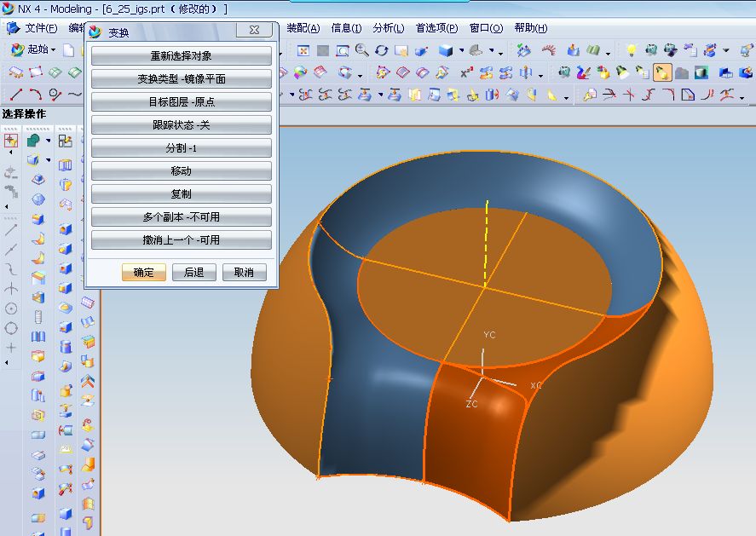Click the YC axis label in viewport
The width and height of the screenshot is (756, 536).
pos(489,335)
